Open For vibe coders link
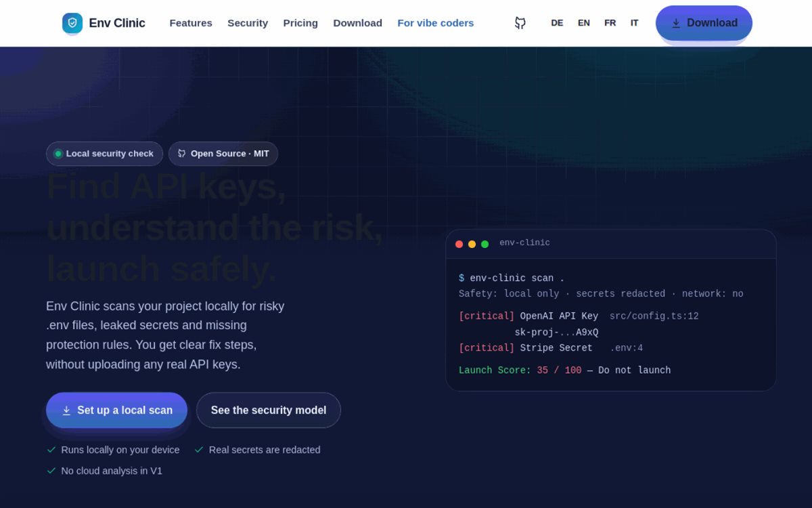812x508 pixels. 436,23
